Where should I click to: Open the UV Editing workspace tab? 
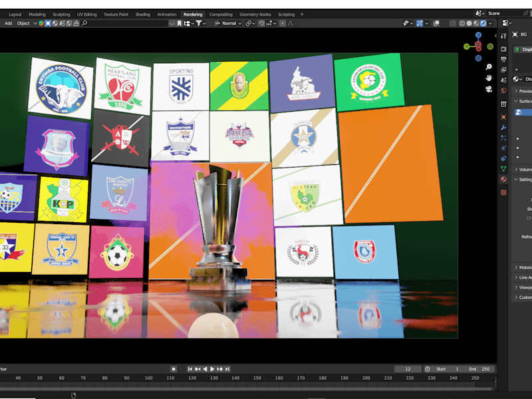(x=86, y=14)
